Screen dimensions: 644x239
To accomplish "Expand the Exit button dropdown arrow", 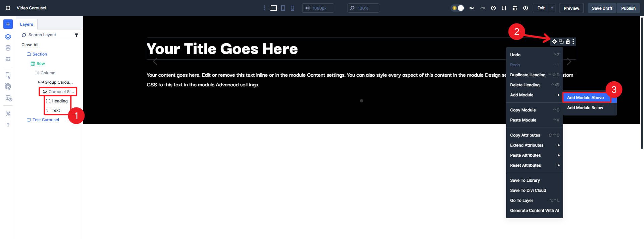I will pyautogui.click(x=552, y=8).
